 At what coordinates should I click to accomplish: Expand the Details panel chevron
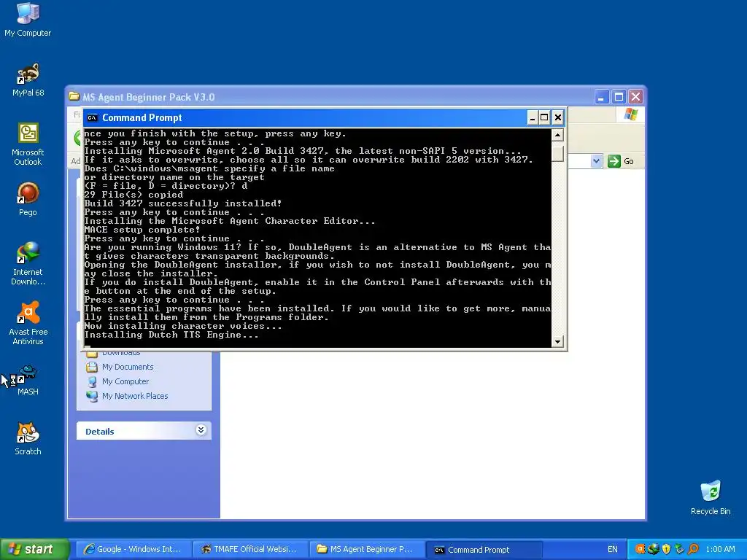pos(201,430)
